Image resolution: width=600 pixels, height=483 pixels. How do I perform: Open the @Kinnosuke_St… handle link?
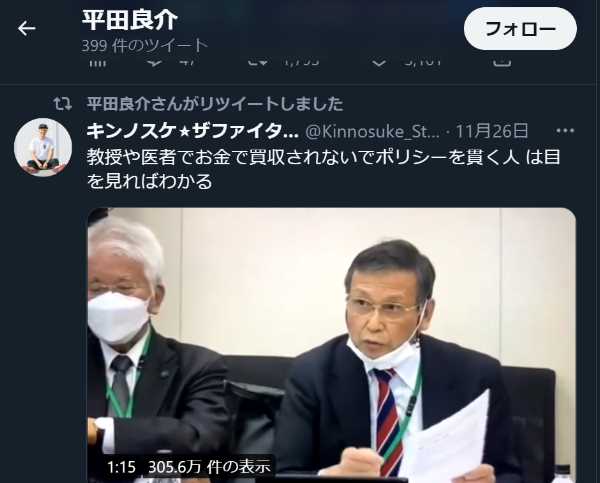pyautogui.click(x=372, y=131)
